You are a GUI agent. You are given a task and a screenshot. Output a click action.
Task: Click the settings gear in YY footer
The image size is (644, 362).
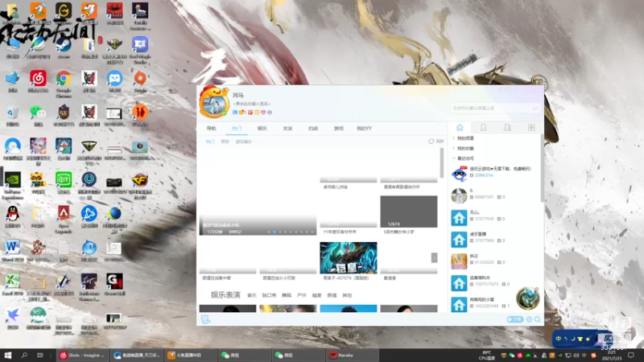point(529,319)
